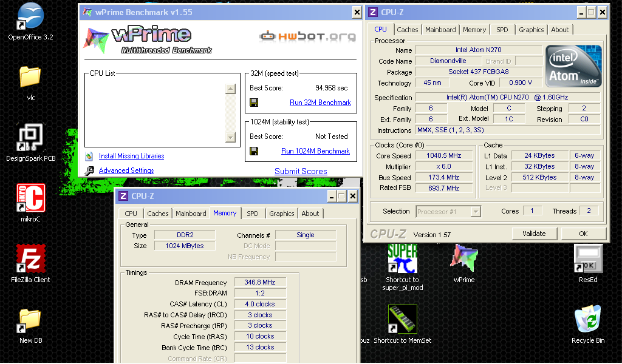622x364 pixels.
Task: Expand the Processor #1 selection dropdown
Action: click(475, 212)
